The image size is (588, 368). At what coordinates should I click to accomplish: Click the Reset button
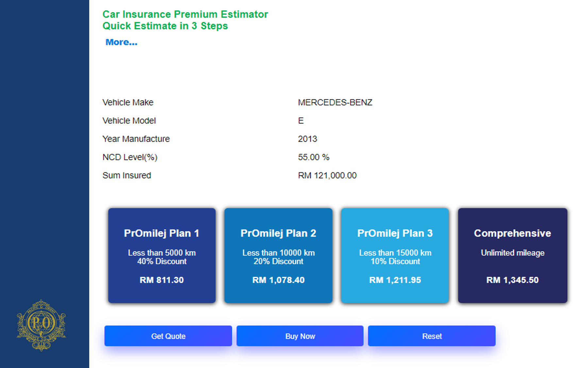(432, 336)
